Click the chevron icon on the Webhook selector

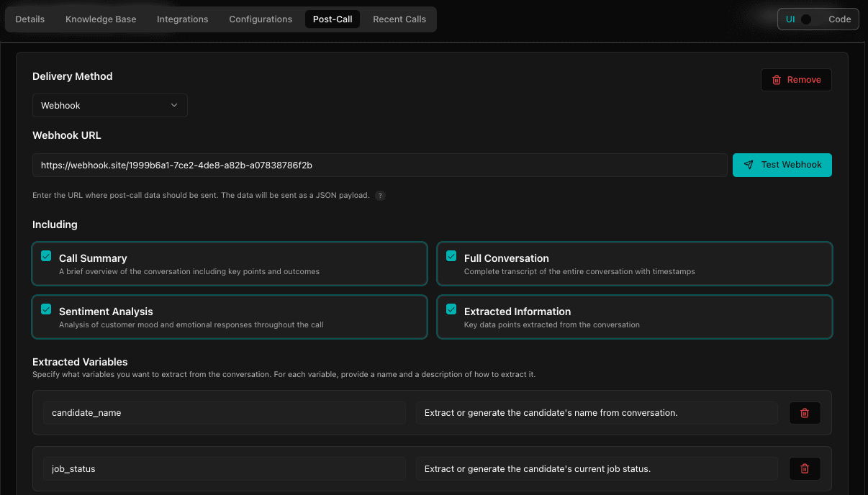point(174,105)
